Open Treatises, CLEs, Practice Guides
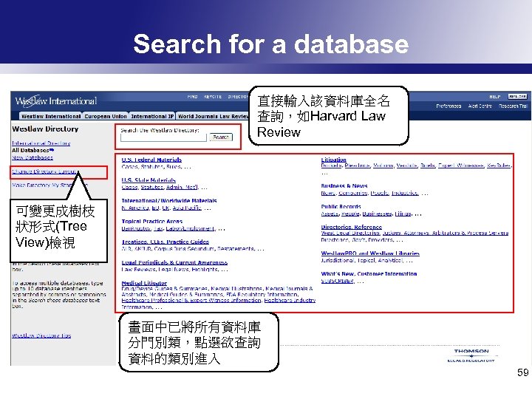Image resolution: width=532 pixels, height=399 pixels. point(166,242)
